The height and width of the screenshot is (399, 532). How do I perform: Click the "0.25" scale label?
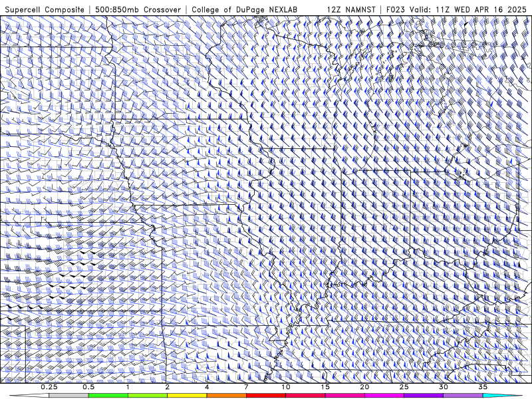49,387
